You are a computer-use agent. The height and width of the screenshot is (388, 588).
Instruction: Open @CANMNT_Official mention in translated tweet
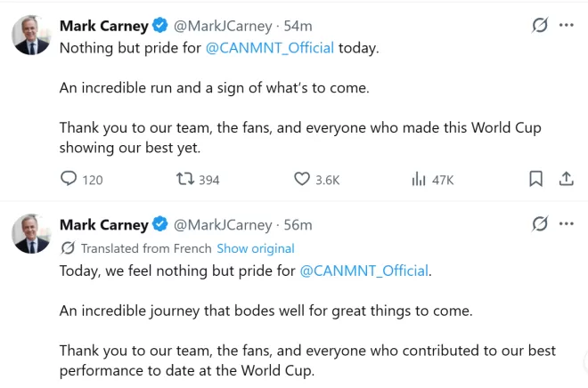tap(363, 271)
